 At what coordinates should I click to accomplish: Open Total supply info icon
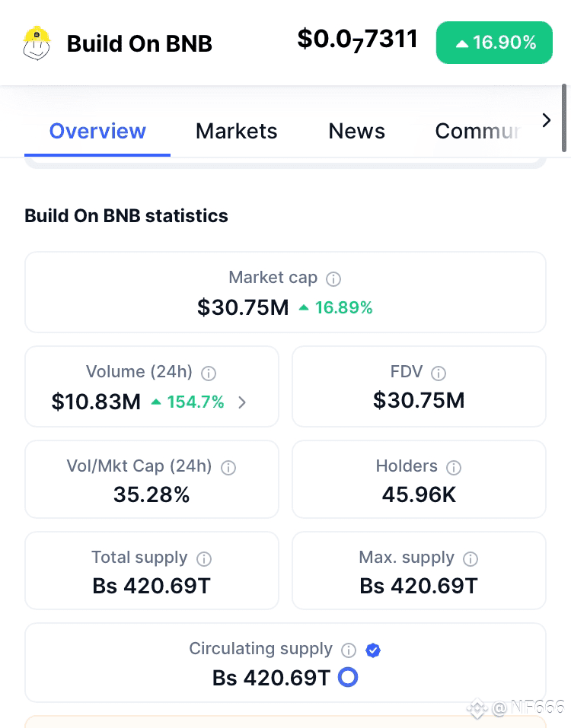click(x=203, y=558)
